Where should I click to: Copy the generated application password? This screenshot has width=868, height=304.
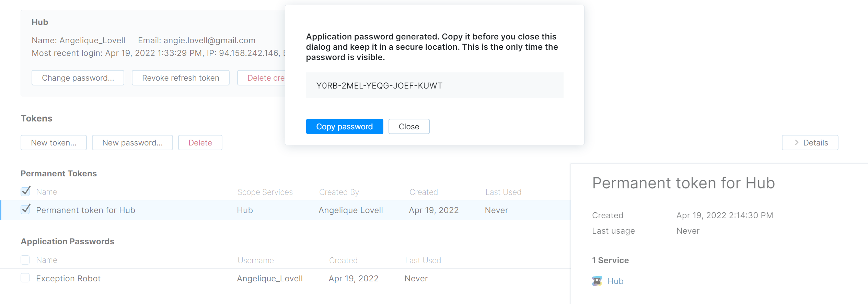344,126
